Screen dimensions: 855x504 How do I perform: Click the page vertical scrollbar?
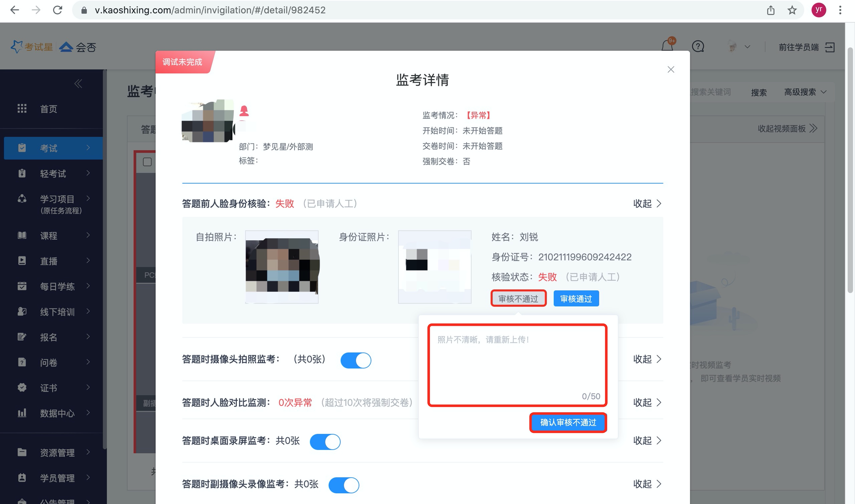(x=850, y=170)
